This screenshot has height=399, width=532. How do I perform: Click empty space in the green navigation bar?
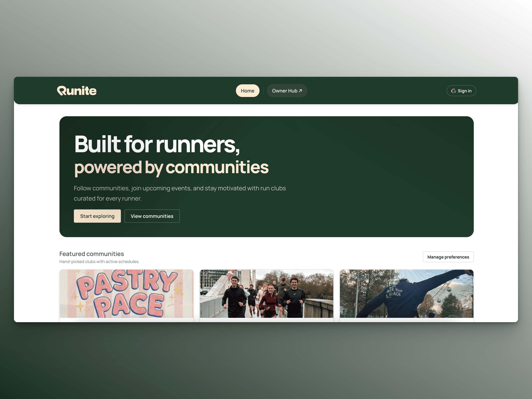click(x=375, y=91)
